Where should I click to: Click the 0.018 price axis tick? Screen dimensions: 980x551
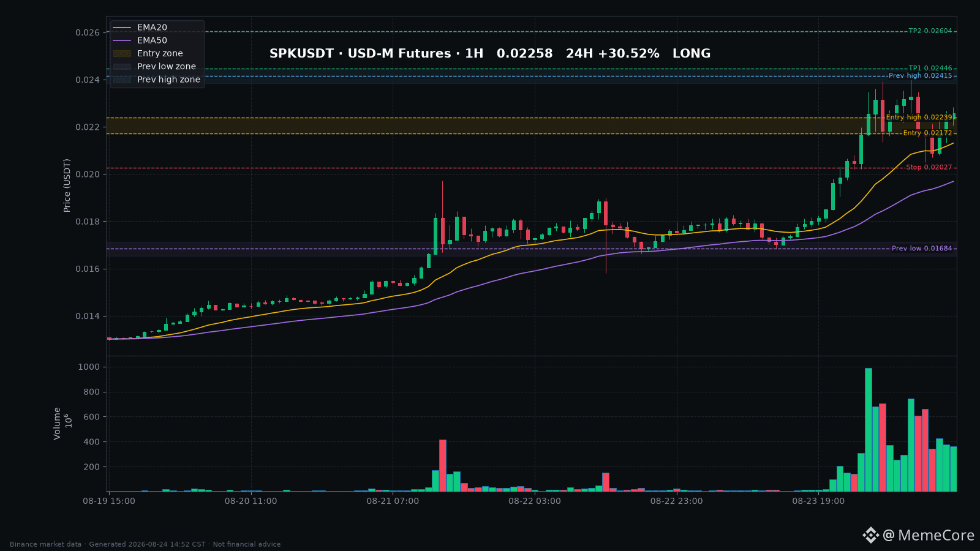click(x=88, y=222)
